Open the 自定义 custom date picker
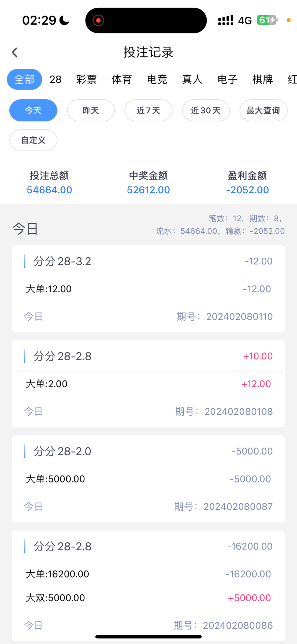The height and width of the screenshot is (644, 297). coord(33,140)
